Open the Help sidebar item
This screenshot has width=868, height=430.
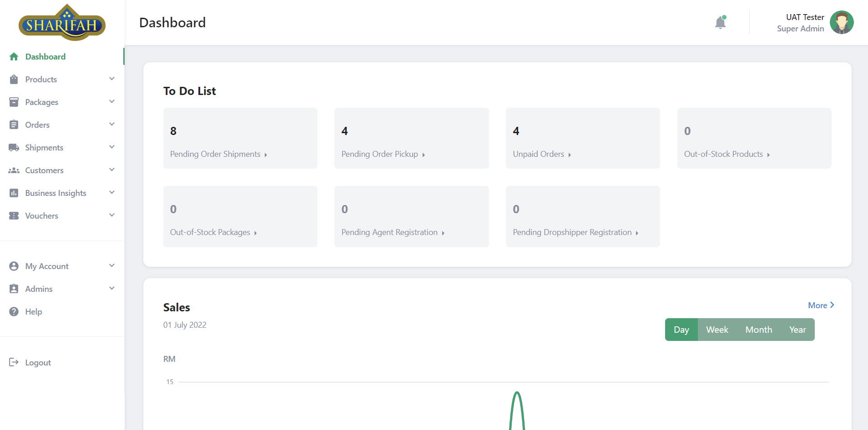click(x=62, y=312)
